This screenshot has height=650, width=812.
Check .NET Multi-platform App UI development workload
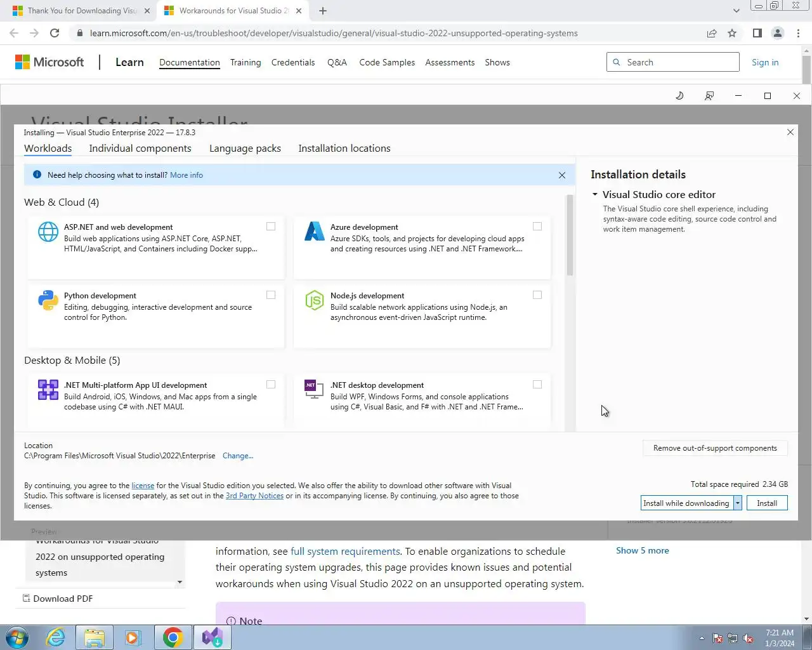(271, 385)
